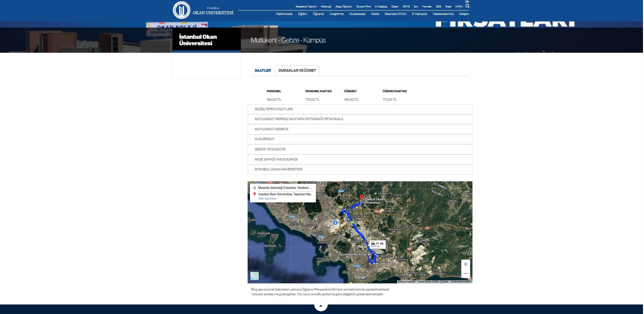Open the Hastanelerimiz menu
644x314 pixels.
[443, 14]
